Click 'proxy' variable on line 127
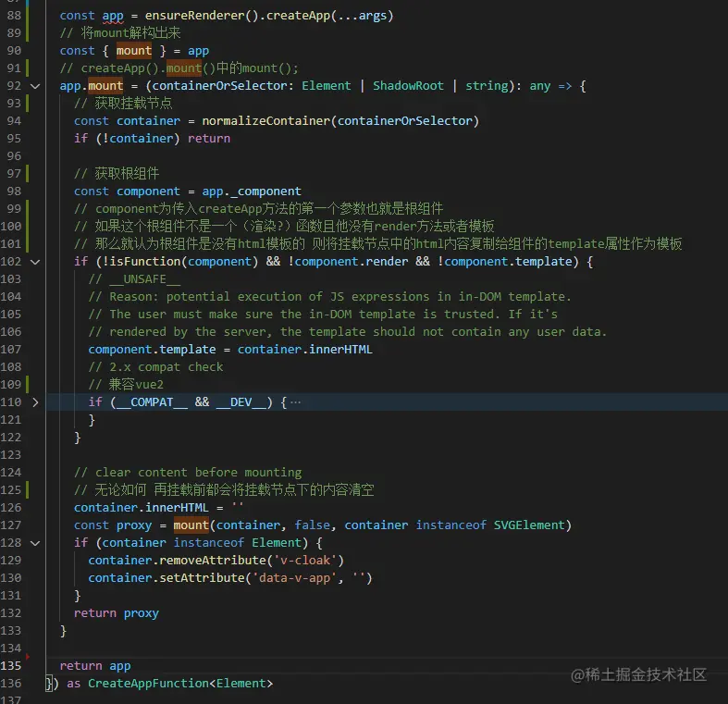 click(134, 525)
